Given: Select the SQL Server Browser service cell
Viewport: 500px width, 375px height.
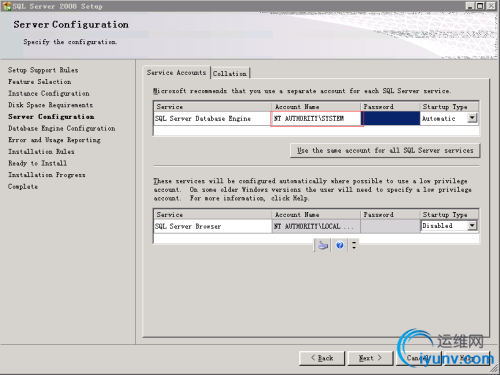Looking at the screenshot, I should [213, 226].
